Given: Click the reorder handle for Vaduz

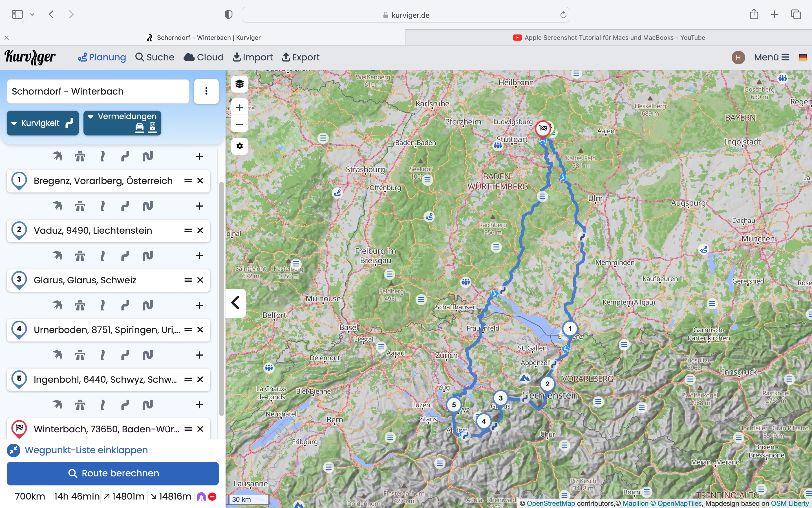Looking at the screenshot, I should [188, 231].
